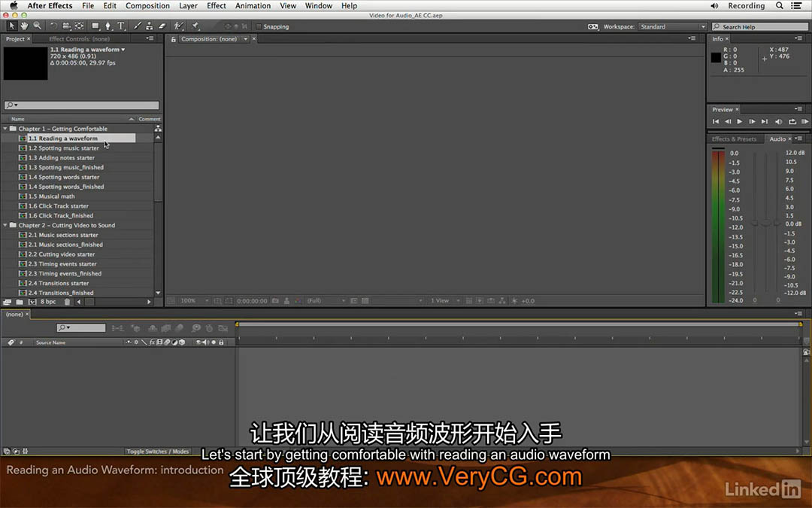Toggle loop options in Preview panel

[x=792, y=121]
